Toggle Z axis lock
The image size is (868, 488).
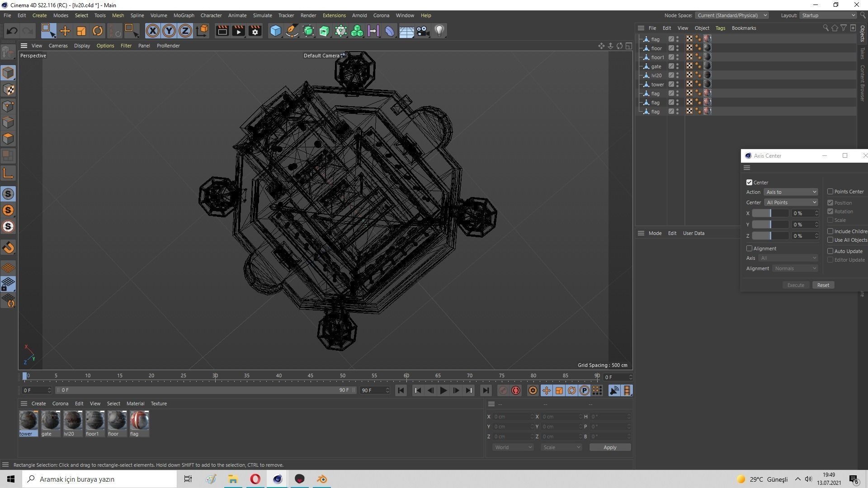185,31
